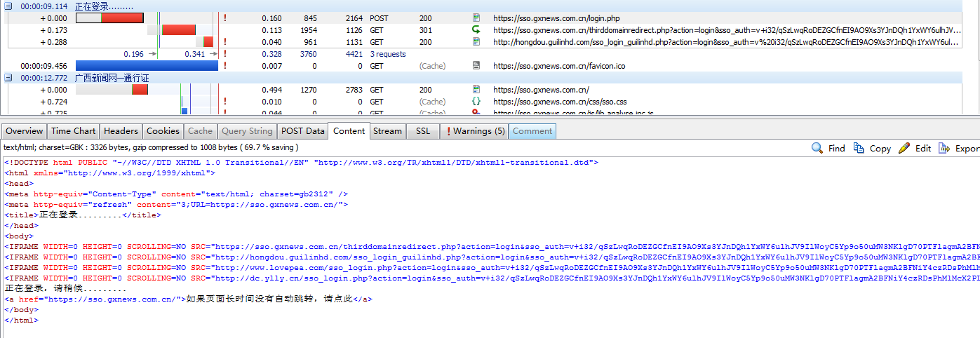Click the warning mark on the POST request
This screenshot has height=338, width=980.
point(224,18)
